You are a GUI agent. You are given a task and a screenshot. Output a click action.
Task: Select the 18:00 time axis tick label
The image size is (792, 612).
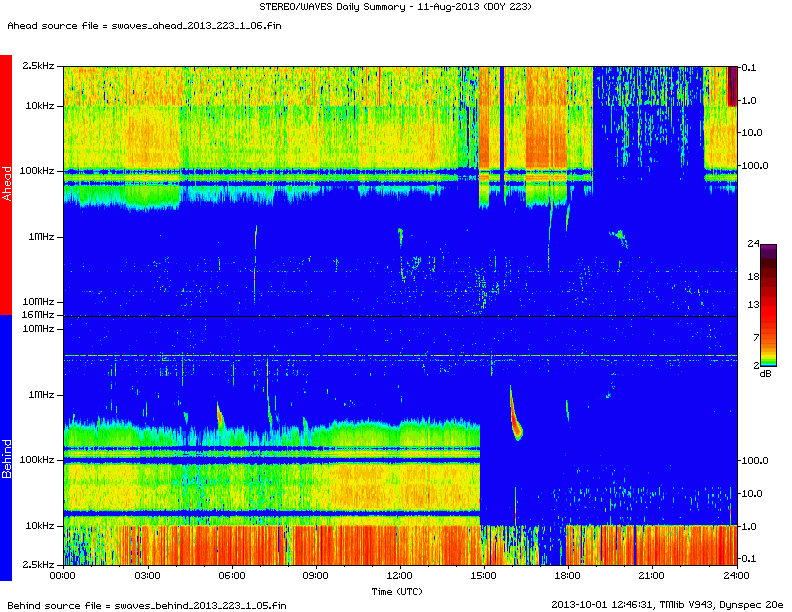568,576
